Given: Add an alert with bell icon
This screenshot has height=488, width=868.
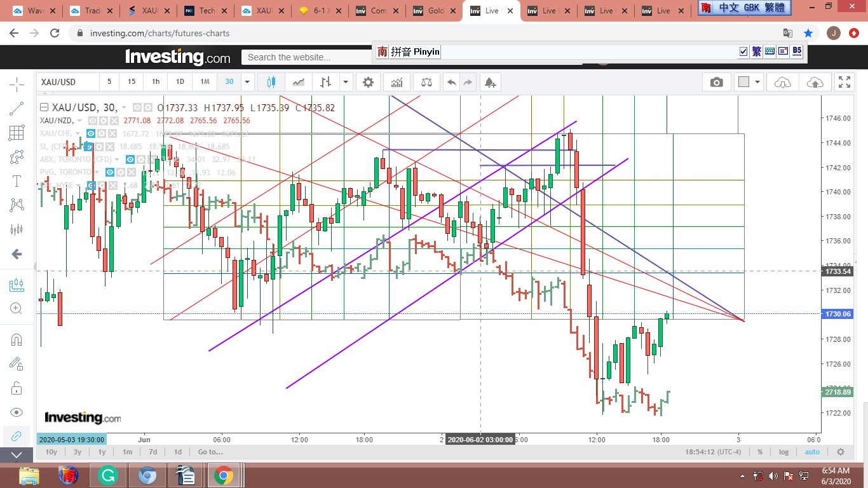Looking at the screenshot, I should click(x=489, y=82).
